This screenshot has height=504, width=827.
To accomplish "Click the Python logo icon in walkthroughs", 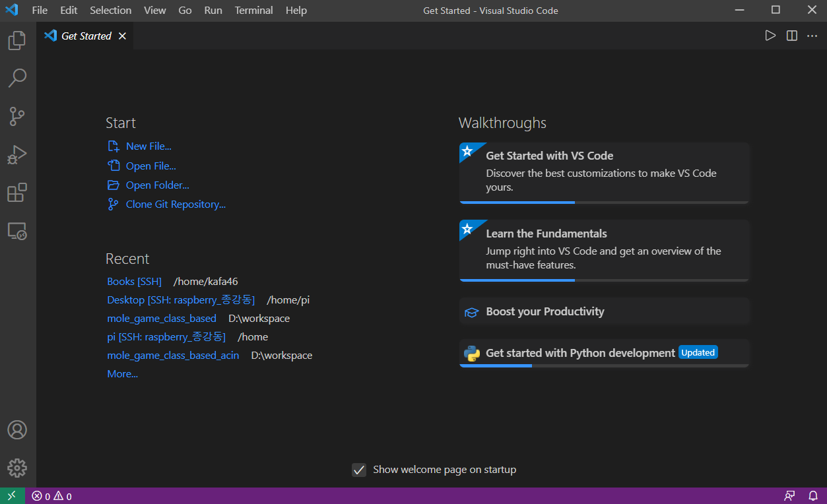I will [471, 354].
